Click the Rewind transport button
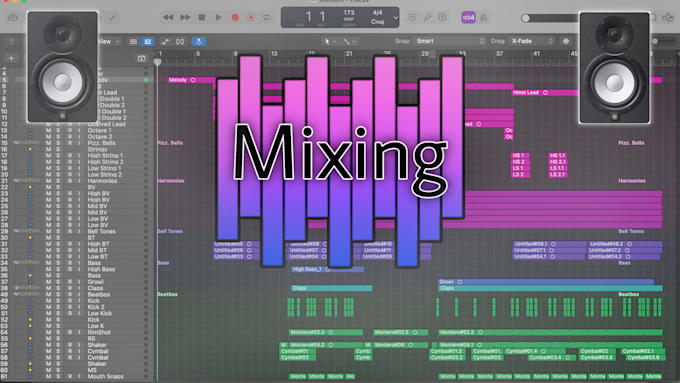 [168, 17]
